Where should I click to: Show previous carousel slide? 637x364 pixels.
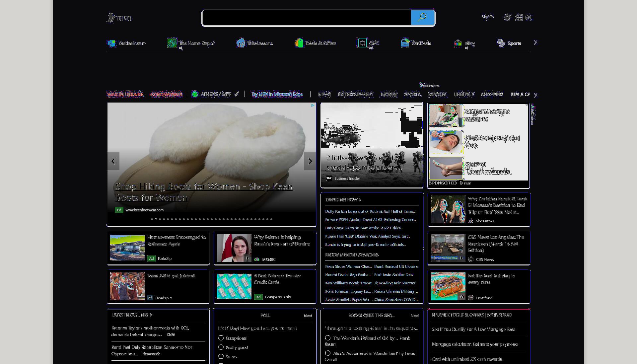tap(113, 161)
